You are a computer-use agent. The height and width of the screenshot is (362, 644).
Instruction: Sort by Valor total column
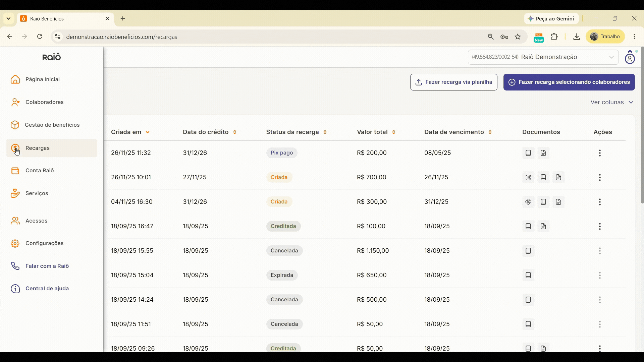tap(376, 132)
